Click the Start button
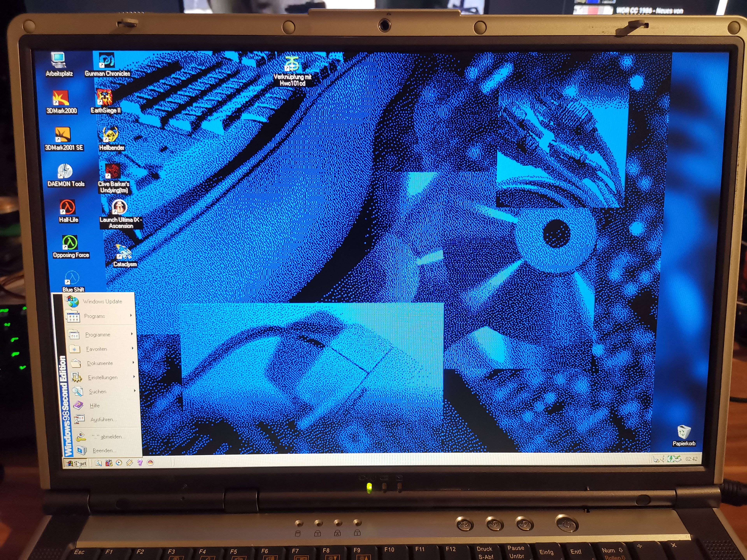This screenshot has height=560, width=747. [x=75, y=463]
